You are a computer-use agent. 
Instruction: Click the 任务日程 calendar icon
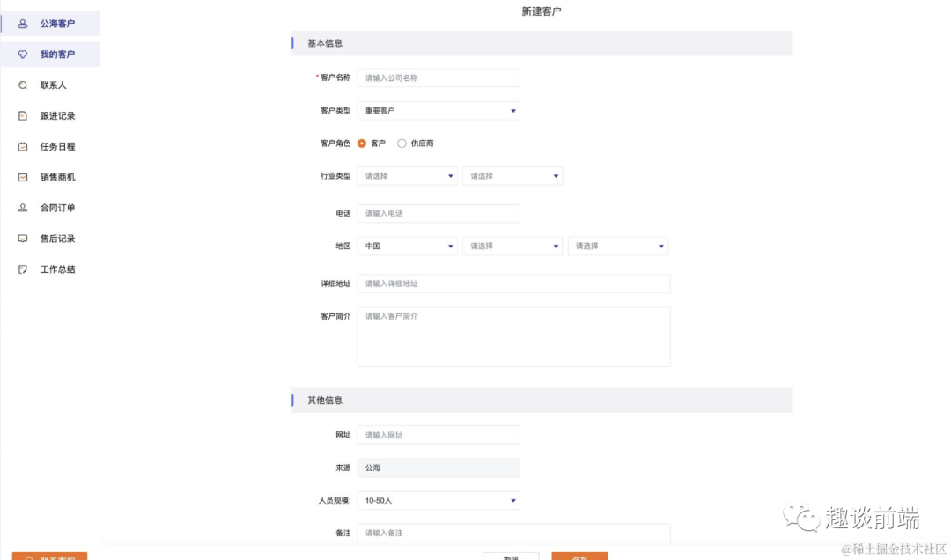click(x=22, y=147)
